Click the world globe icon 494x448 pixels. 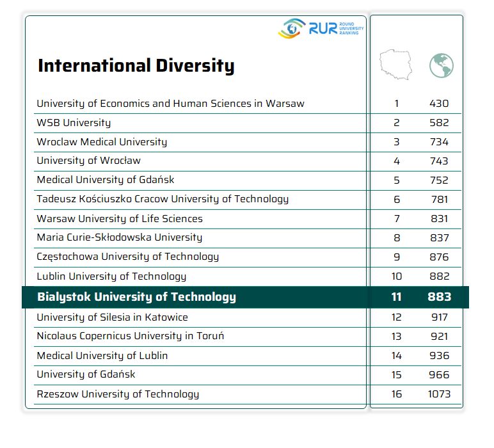442,65
